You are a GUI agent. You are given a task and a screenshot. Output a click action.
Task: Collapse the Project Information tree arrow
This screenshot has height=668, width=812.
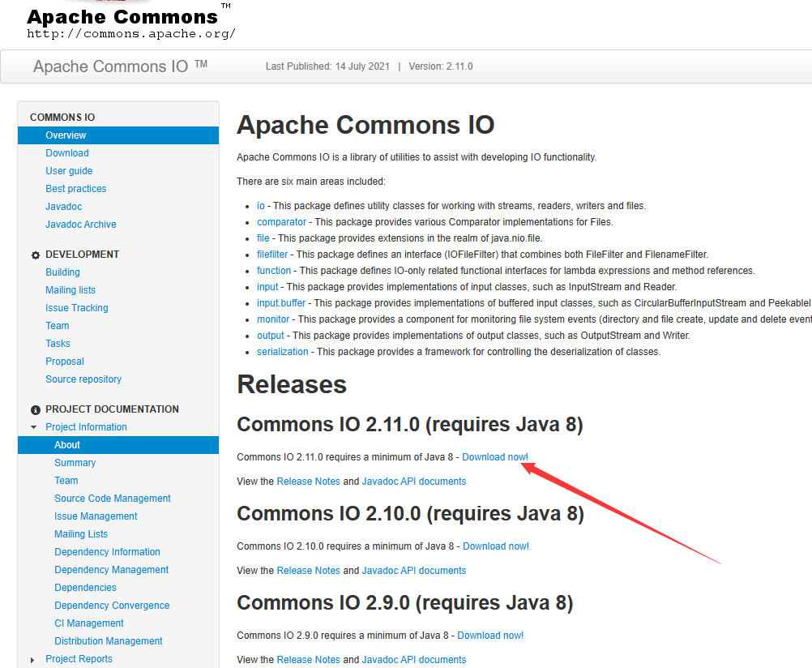point(34,427)
